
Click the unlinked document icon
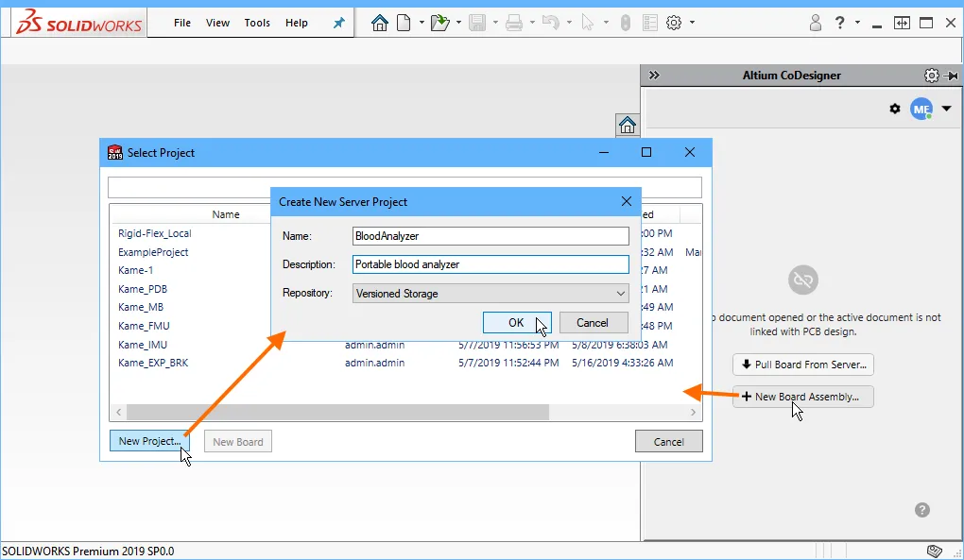(803, 280)
